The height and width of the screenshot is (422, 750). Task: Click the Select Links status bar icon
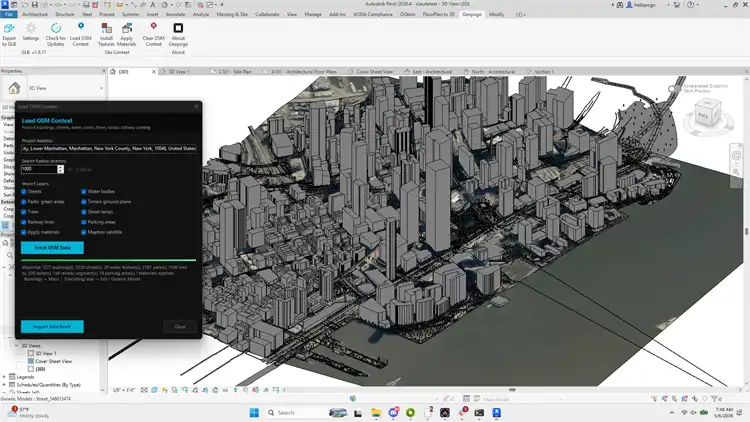pyautogui.click(x=654, y=399)
